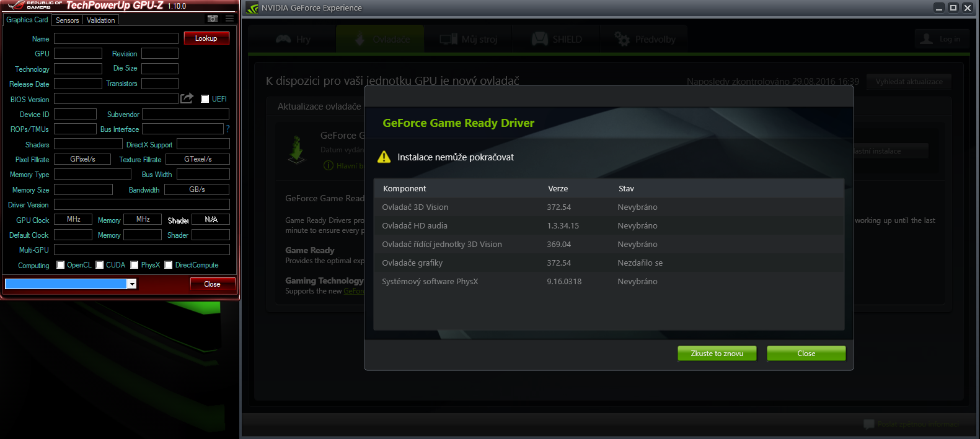Click the Log in text
This screenshot has width=980, height=439.
[950, 39]
